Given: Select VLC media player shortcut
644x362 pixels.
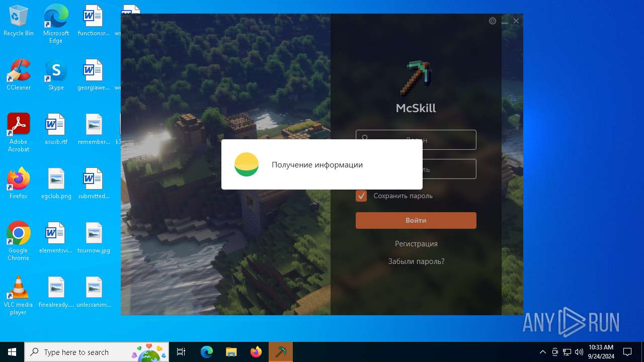Looking at the screenshot, I should tap(19, 296).
